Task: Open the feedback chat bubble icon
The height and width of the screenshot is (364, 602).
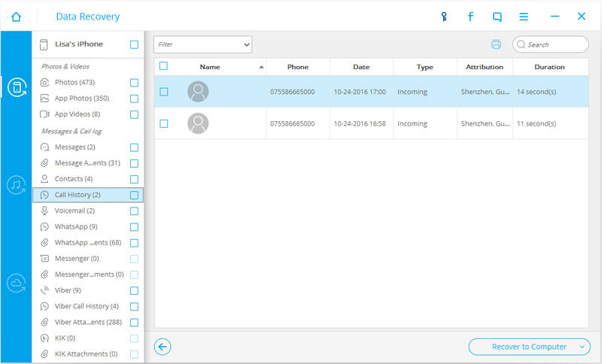Action: point(497,17)
